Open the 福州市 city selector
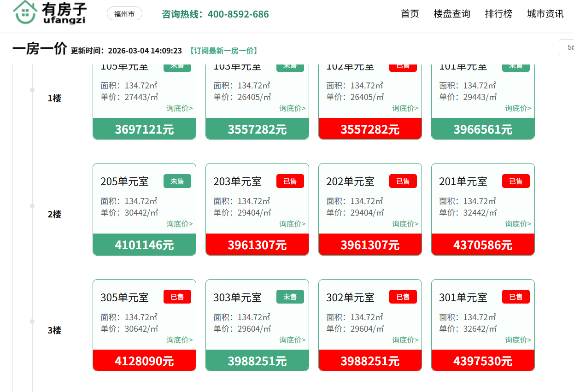574x392 pixels. tap(124, 14)
